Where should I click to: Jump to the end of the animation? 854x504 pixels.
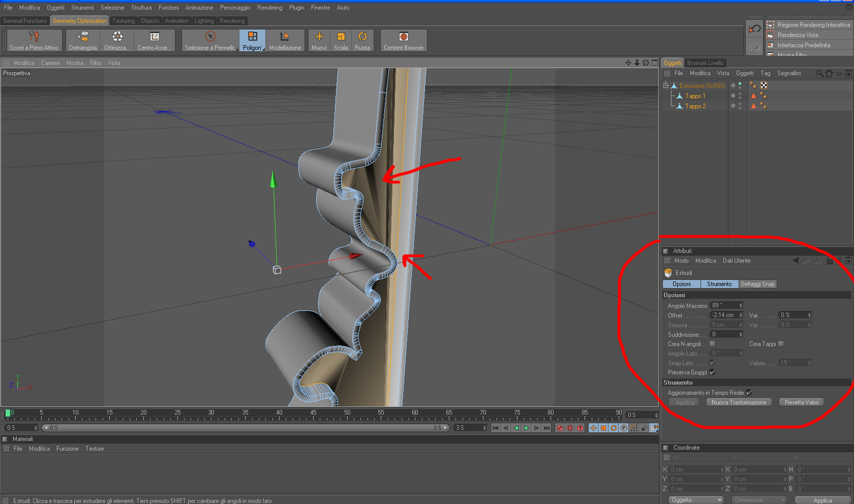tap(546, 428)
